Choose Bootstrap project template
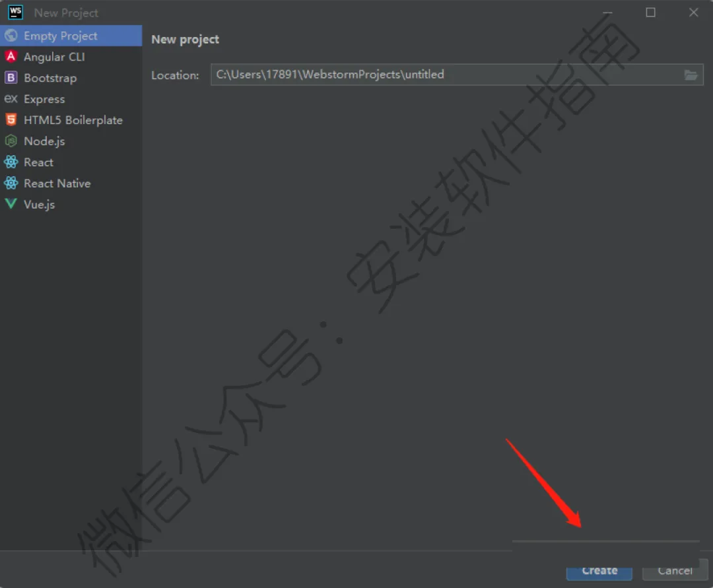713x588 pixels. (x=71, y=78)
